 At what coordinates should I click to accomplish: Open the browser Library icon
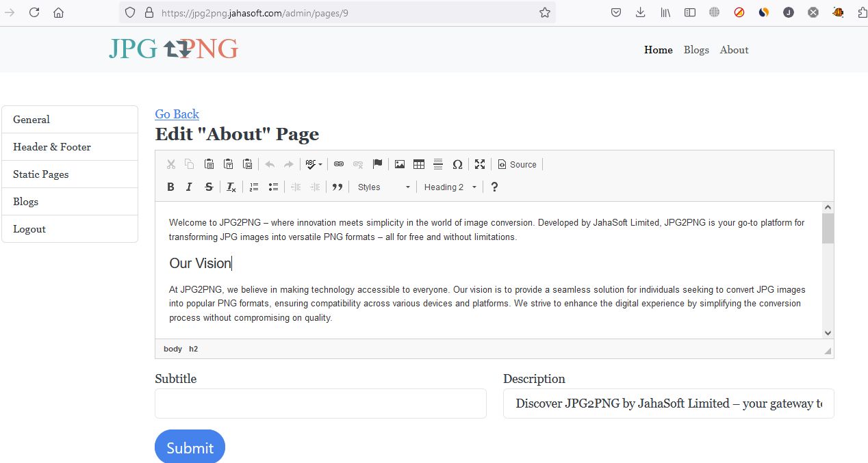click(665, 12)
